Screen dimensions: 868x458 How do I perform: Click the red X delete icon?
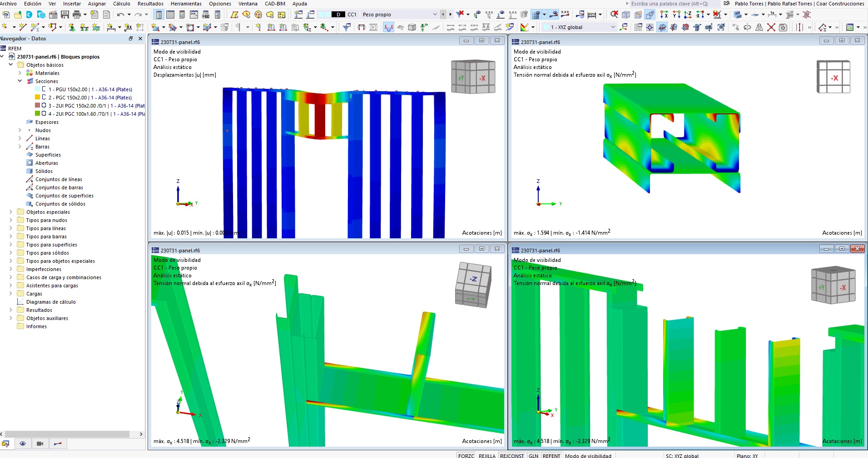[771, 27]
